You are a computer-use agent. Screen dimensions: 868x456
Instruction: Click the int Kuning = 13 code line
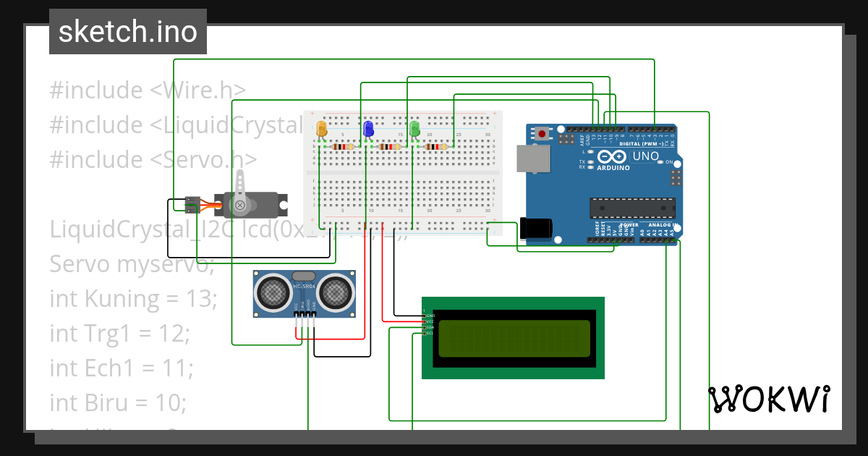(x=134, y=298)
